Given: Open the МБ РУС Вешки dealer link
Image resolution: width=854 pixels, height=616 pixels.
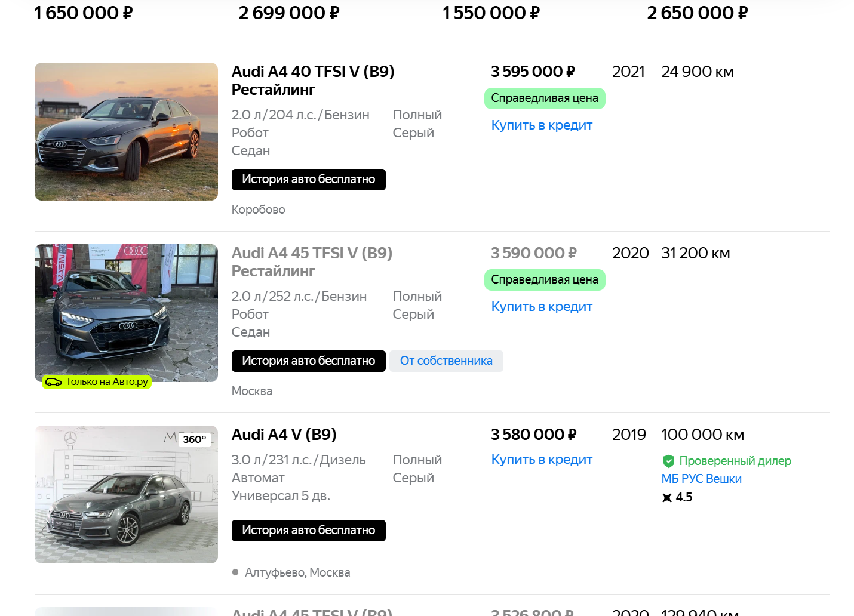Looking at the screenshot, I should click(x=701, y=479).
